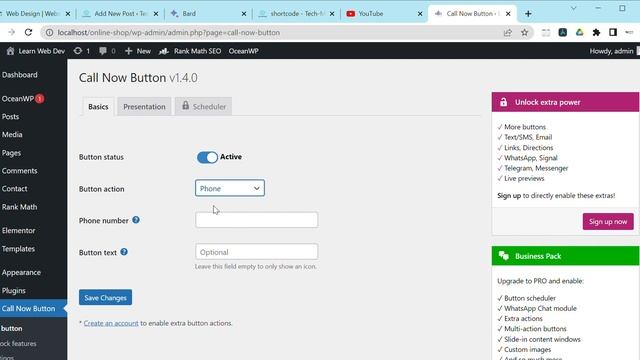Switch to the shortcode Tech tab
This screenshot has height=360, width=640.
click(297, 13)
